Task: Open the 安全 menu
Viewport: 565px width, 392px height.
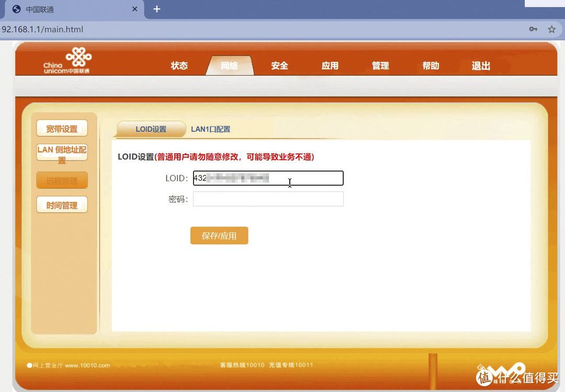Action: (279, 65)
